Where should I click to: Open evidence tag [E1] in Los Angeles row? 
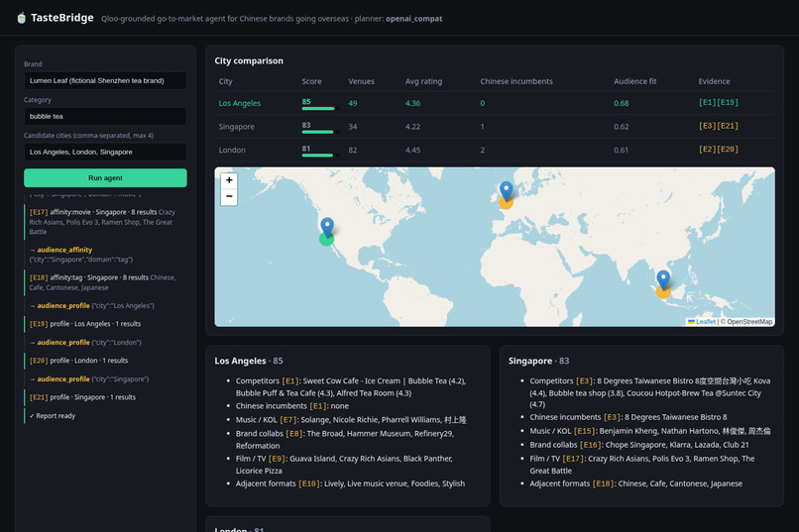[708, 102]
